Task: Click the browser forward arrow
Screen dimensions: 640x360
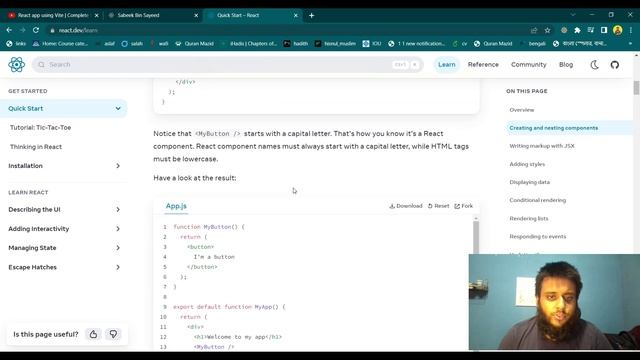Action: click(22, 30)
